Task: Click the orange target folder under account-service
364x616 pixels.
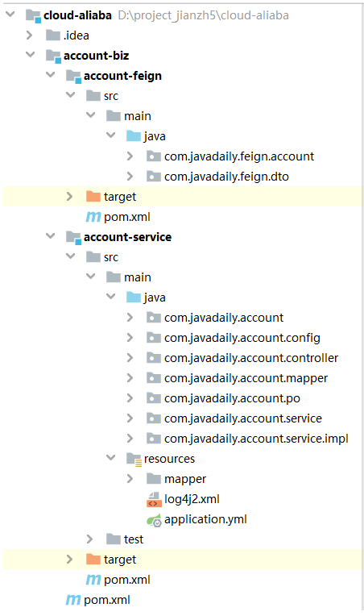Action: [x=93, y=560]
